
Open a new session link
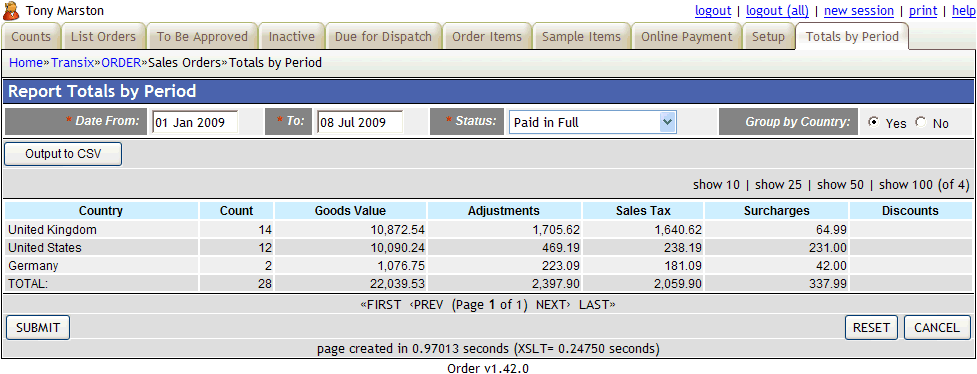(x=859, y=11)
